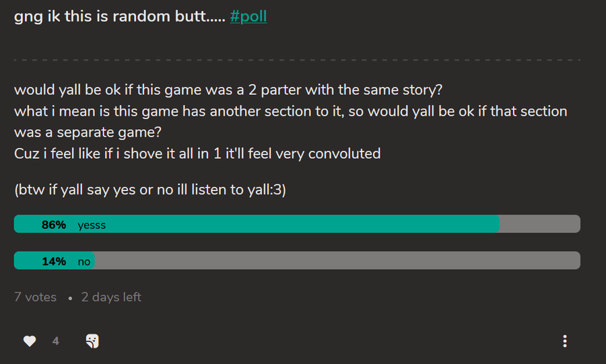This screenshot has height=364, width=606.
Task: Click the post title "gng ik this is random butt"
Action: point(120,16)
